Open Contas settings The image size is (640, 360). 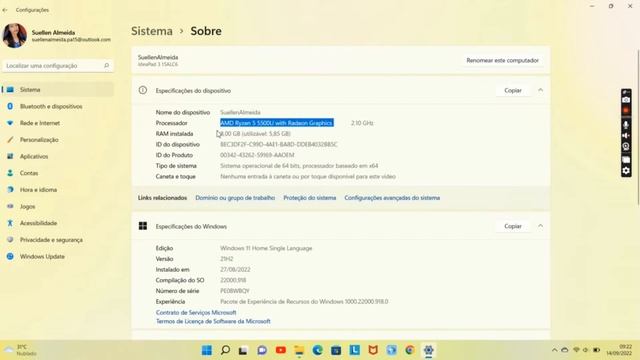58,173
